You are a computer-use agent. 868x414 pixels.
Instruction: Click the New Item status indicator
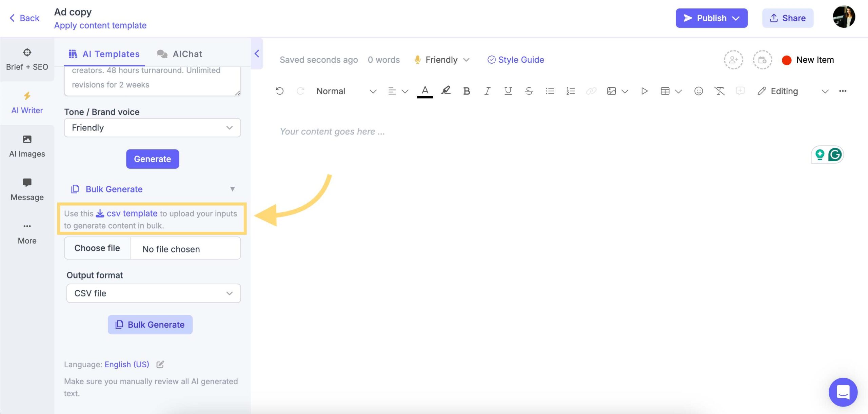(808, 60)
